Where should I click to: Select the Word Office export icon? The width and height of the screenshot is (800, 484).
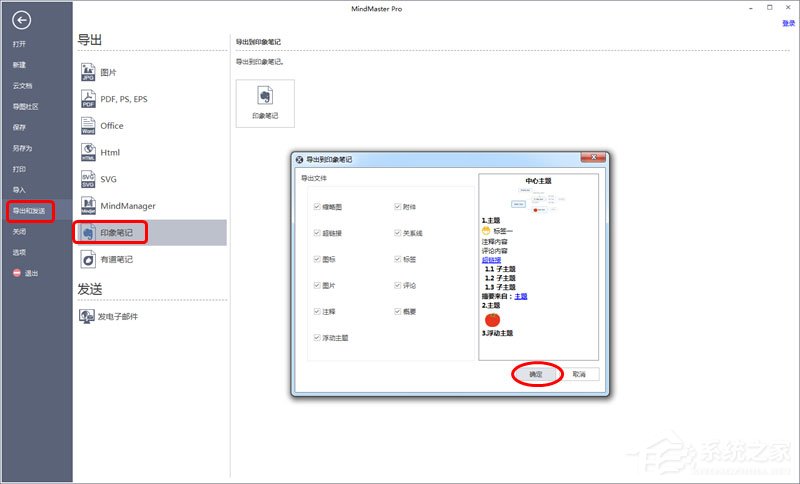click(88, 125)
